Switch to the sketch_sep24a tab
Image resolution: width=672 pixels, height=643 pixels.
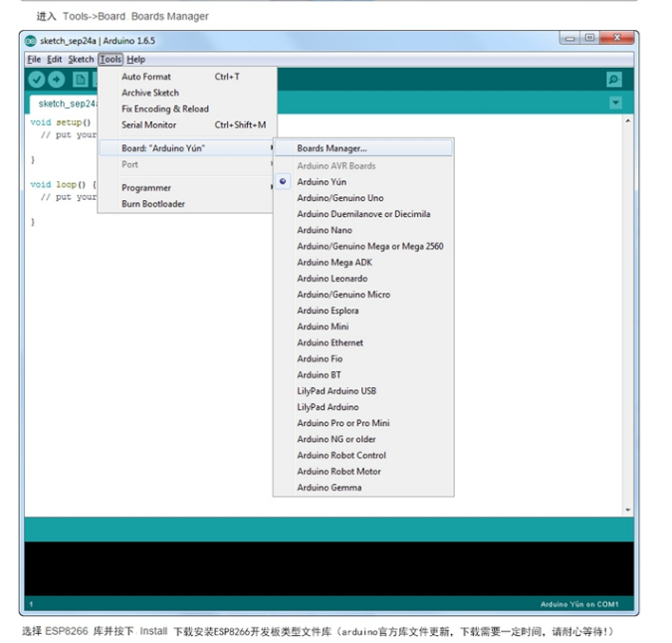(65, 104)
